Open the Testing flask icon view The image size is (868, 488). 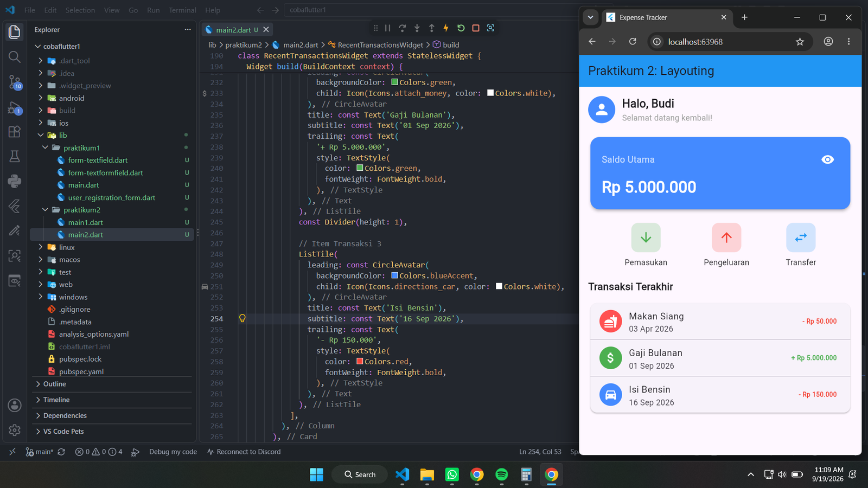(15, 157)
